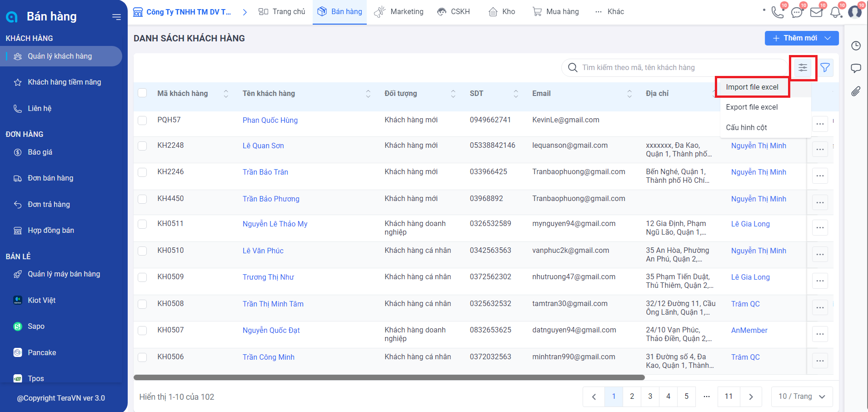Check the row KH0511 checkbox
The height and width of the screenshot is (412, 868).
[x=142, y=224]
